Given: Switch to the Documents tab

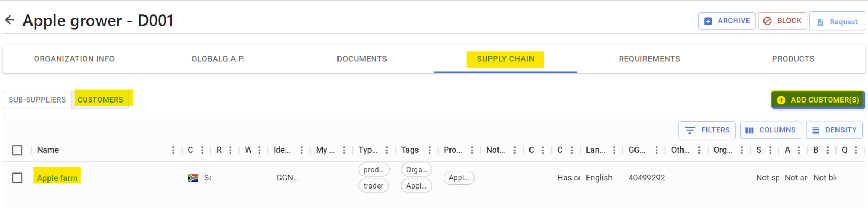Looking at the screenshot, I should tap(362, 59).
